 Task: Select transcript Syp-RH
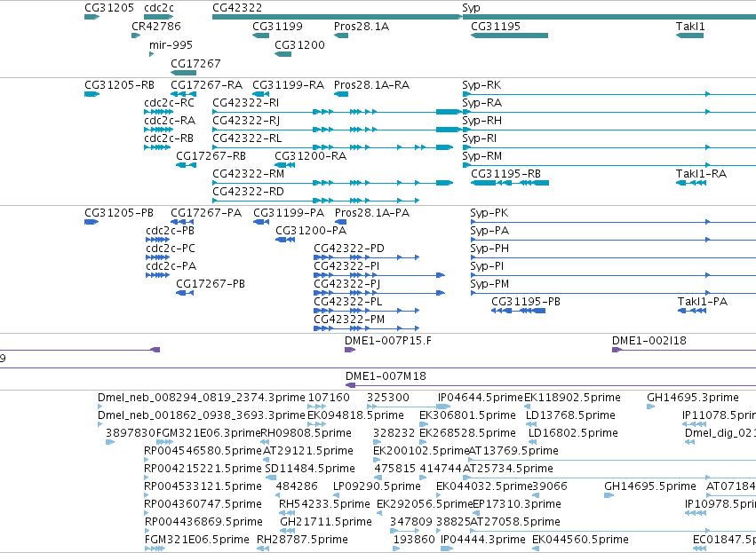(x=609, y=130)
